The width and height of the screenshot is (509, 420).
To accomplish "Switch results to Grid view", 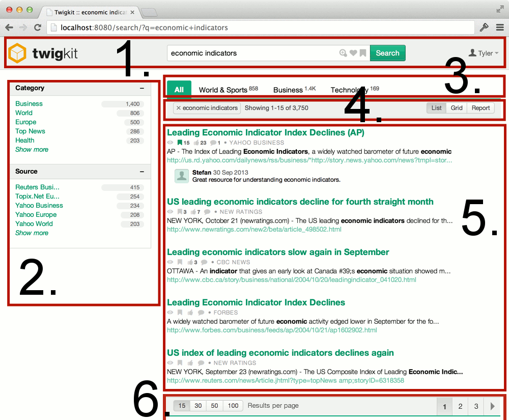I will [x=457, y=107].
